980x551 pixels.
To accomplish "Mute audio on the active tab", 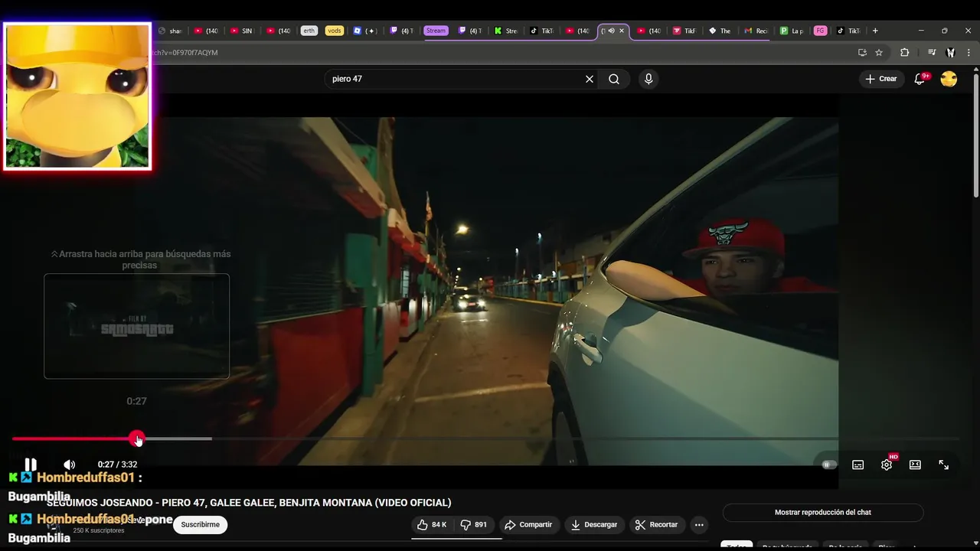I will point(611,31).
